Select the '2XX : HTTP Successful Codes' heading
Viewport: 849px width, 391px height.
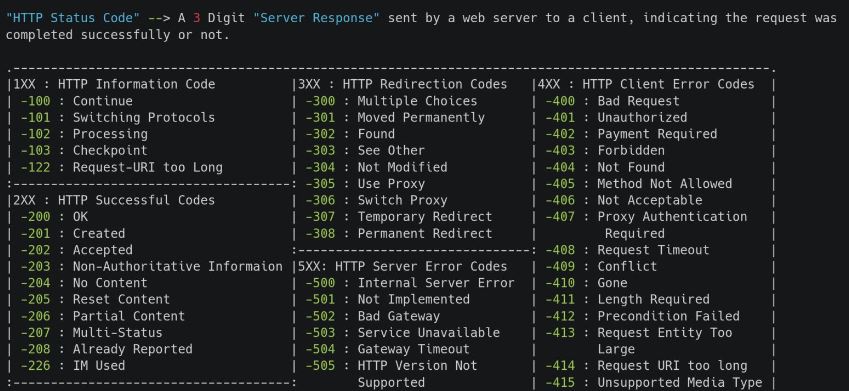point(114,200)
